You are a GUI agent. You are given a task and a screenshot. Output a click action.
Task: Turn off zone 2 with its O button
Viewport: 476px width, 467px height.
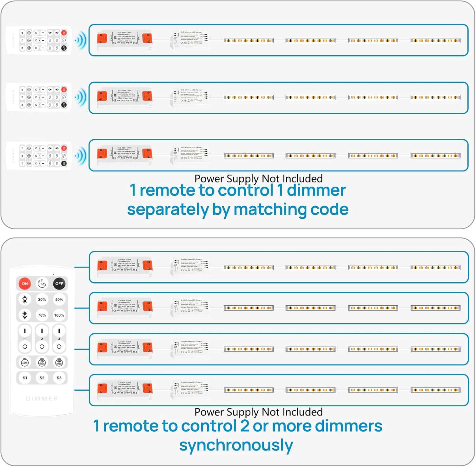tap(42, 347)
